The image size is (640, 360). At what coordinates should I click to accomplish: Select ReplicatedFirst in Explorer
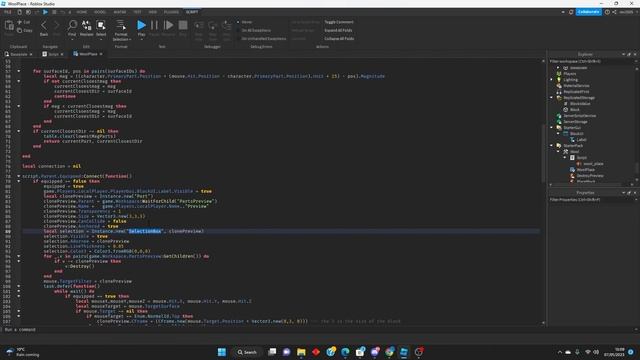[x=576, y=92]
